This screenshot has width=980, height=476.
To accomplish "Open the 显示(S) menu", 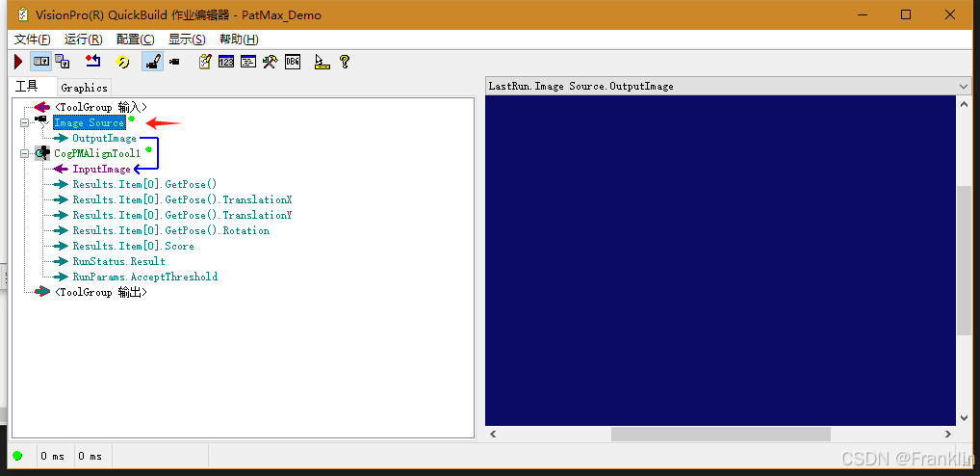I will coord(187,40).
